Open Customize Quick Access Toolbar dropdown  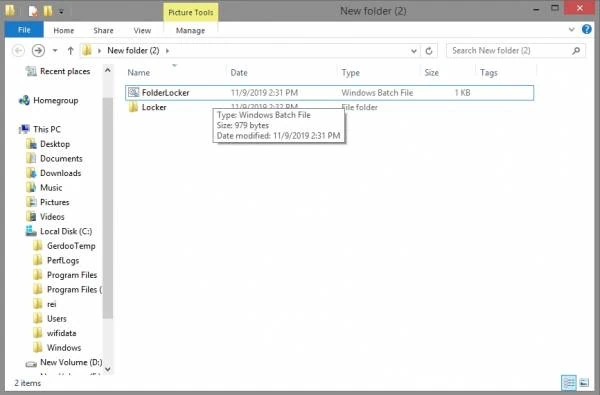[x=61, y=12]
